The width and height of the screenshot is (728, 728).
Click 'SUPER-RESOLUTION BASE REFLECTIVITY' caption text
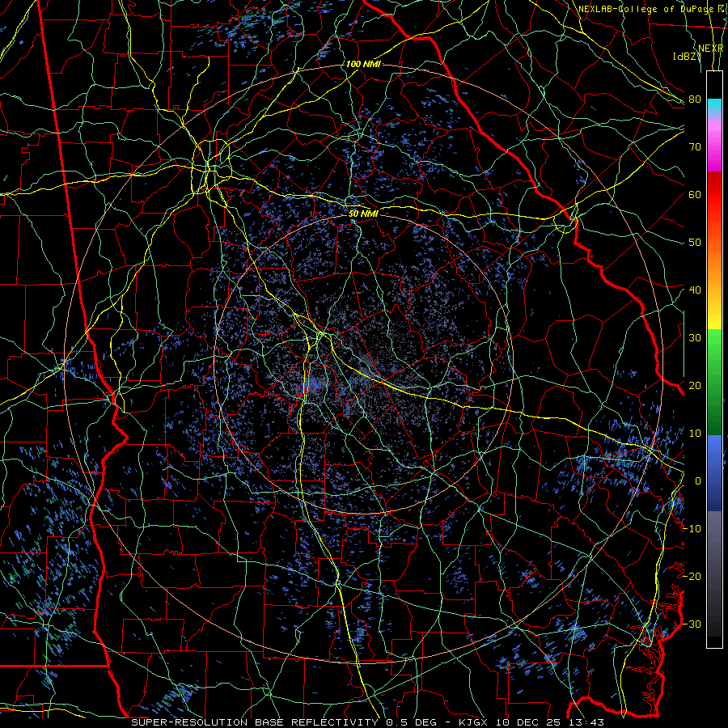click(x=255, y=722)
